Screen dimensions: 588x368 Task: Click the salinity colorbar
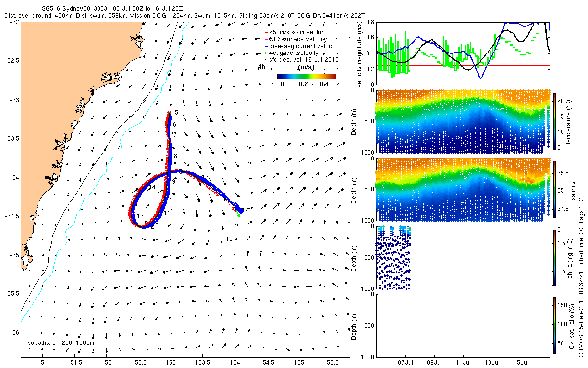pos(555,189)
